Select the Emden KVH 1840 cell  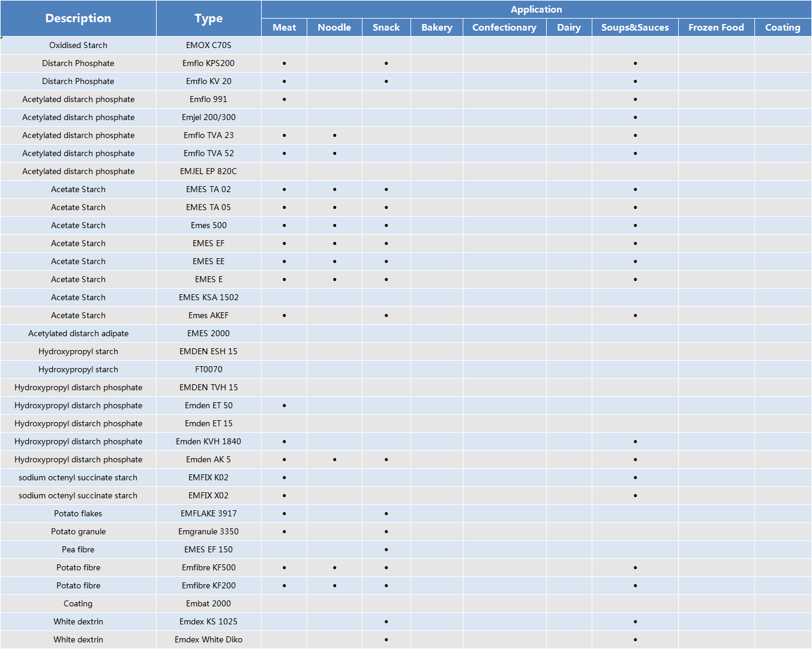click(x=208, y=441)
